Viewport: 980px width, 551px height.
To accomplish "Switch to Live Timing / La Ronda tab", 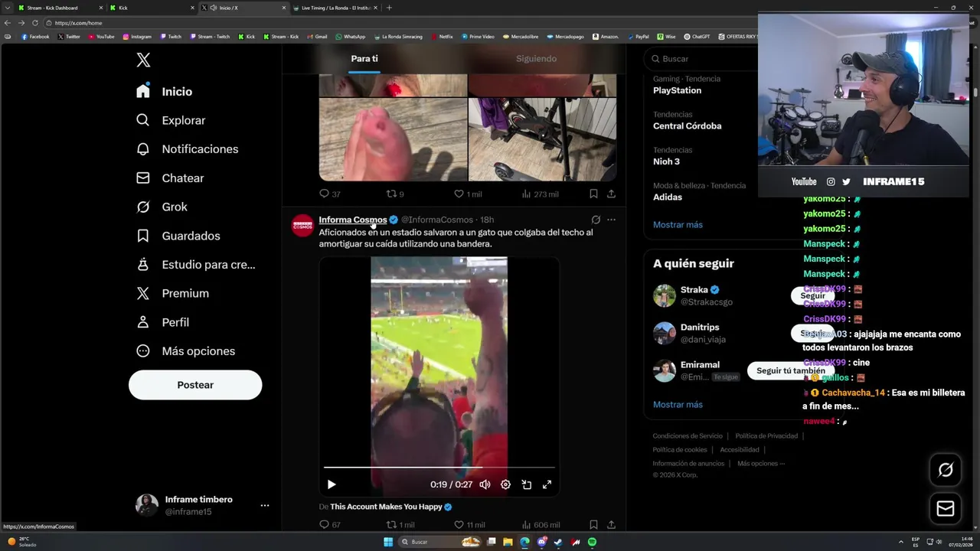I will (x=335, y=8).
